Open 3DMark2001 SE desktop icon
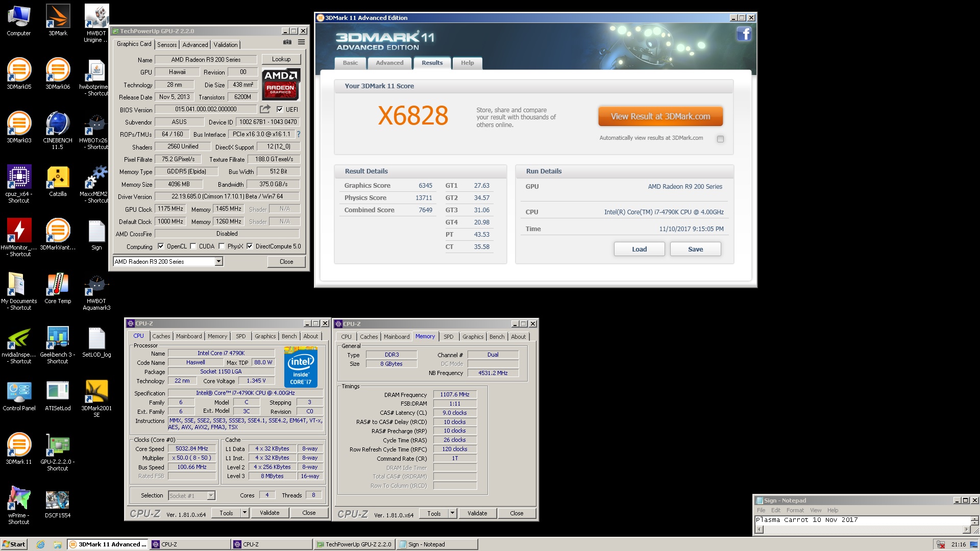Viewport: 980px width, 551px height. pyautogui.click(x=96, y=398)
